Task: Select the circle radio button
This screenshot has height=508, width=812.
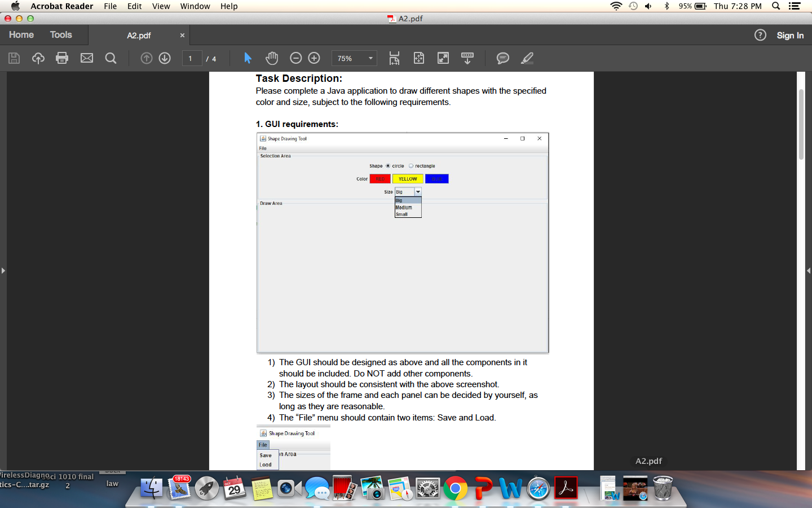Action: click(388, 166)
